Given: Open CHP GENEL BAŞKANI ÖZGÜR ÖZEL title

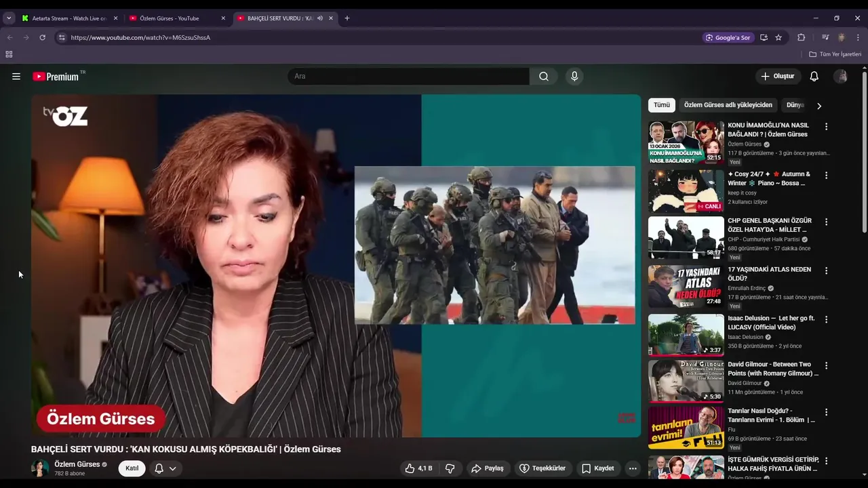Looking at the screenshot, I should pos(770,225).
